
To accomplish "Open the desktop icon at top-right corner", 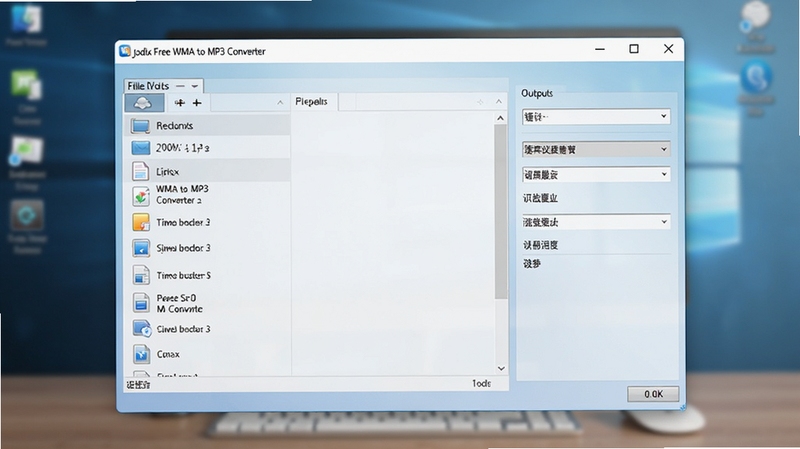I will click(755, 15).
